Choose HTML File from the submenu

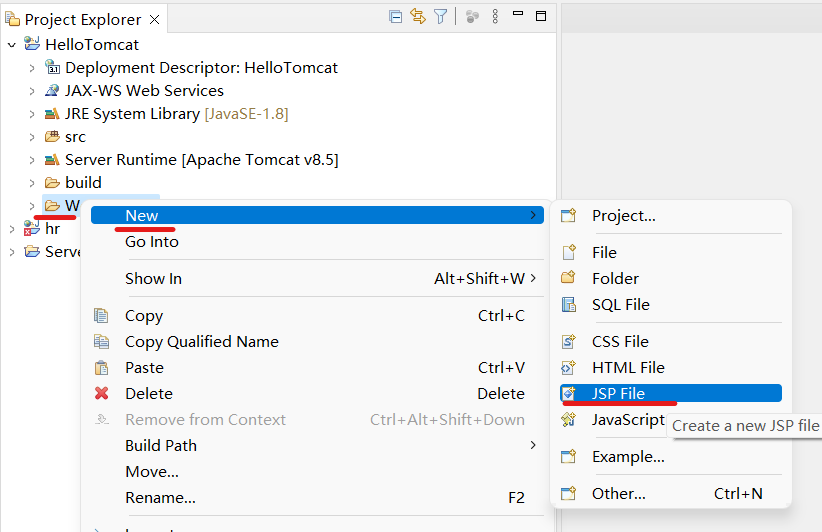click(x=627, y=367)
